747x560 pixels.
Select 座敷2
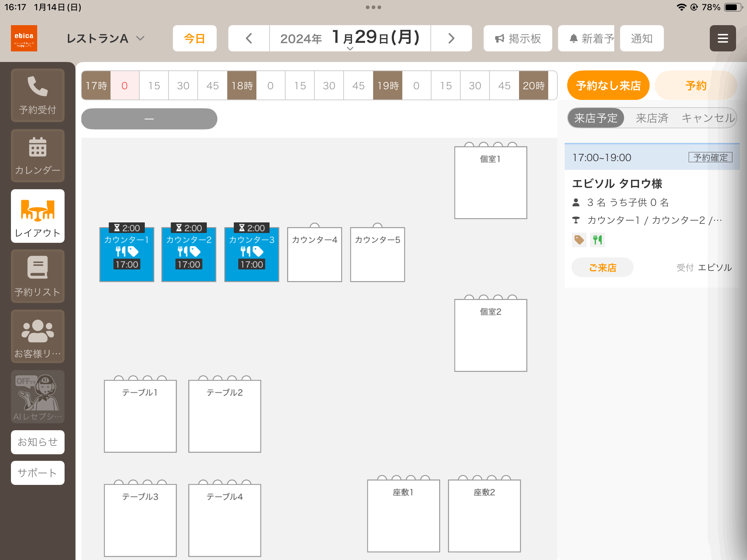pos(484,516)
